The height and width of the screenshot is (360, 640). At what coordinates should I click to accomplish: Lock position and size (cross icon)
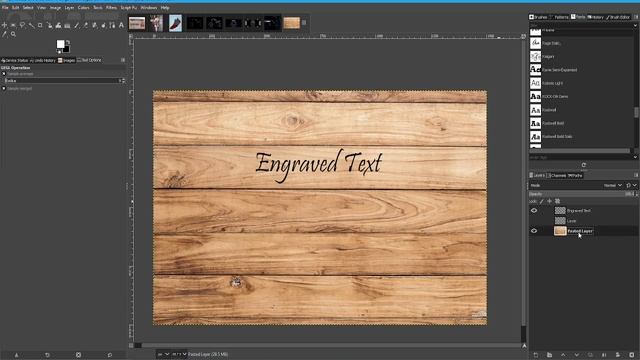(549, 201)
